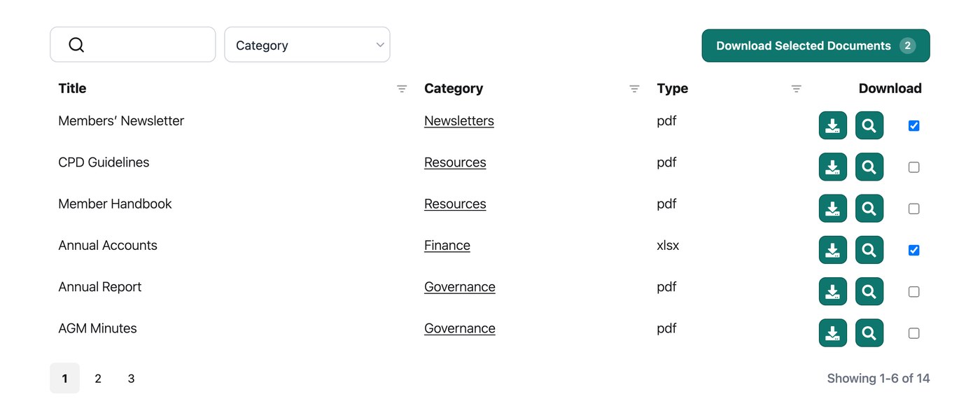Click Download Selected Documents button
Screen dimensions: 980x420
click(x=815, y=45)
